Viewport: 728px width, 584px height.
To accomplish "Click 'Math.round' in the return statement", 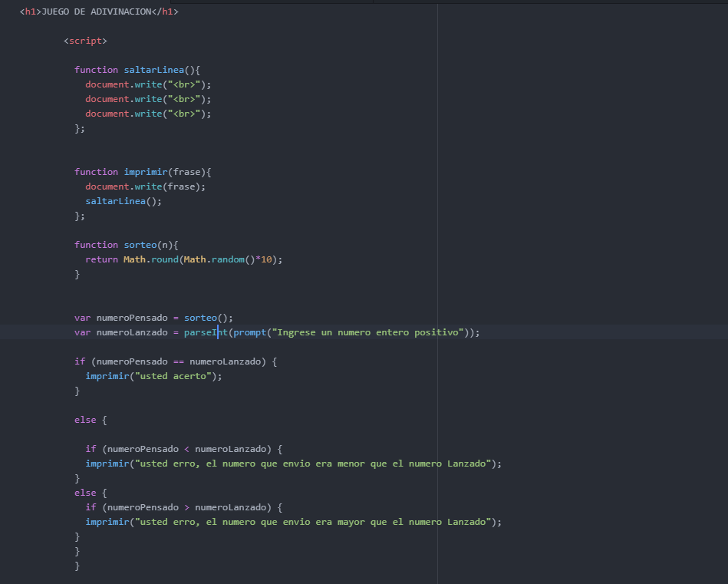I will tap(151, 259).
